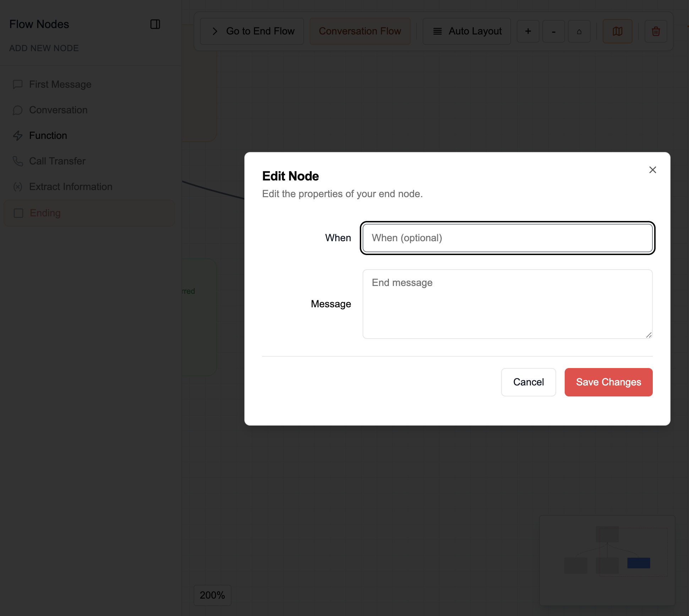
Task: Select the Function node lightning icon
Action: coord(18,135)
